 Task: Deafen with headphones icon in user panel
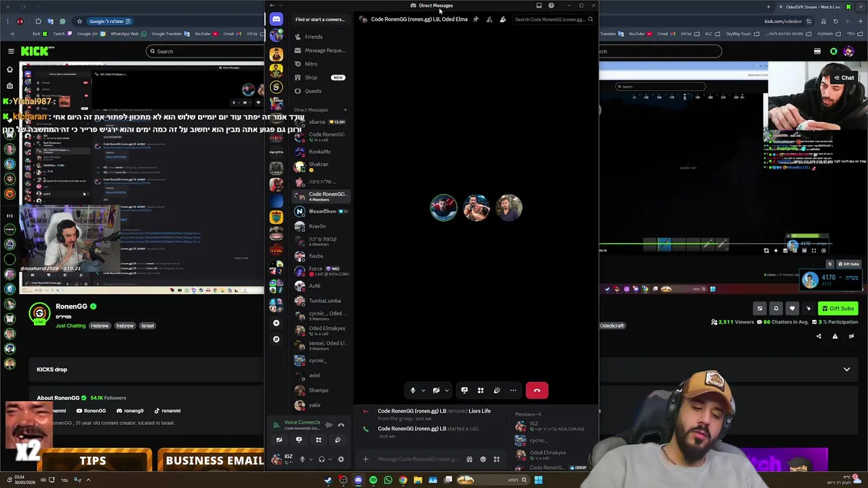(x=322, y=460)
